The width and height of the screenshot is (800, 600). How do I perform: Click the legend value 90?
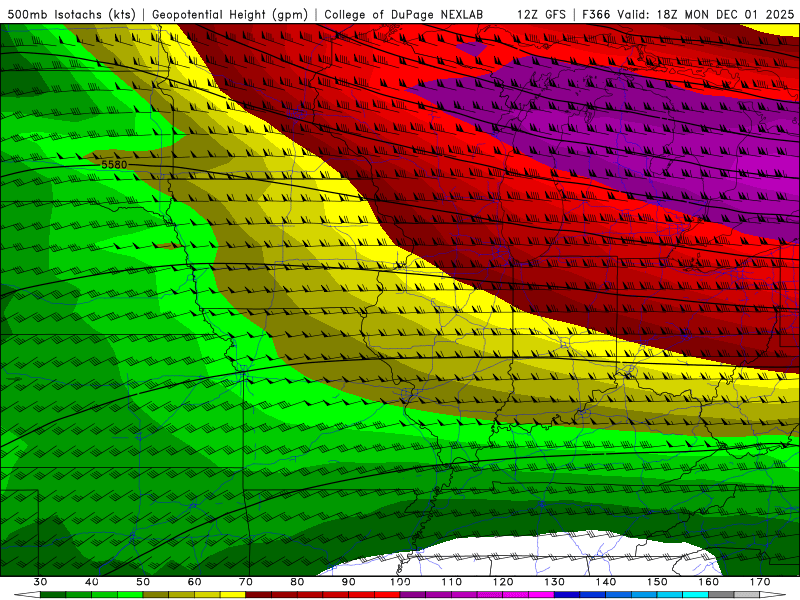348,582
